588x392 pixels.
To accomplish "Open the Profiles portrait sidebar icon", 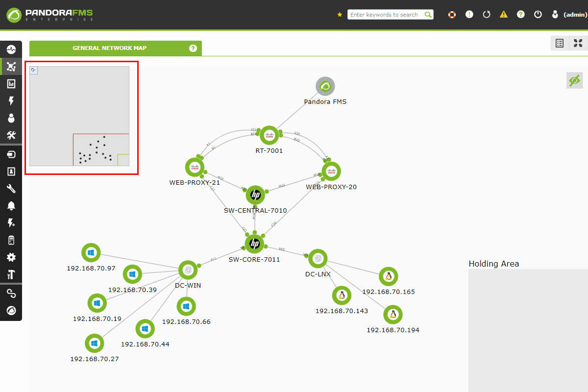I will tap(11, 171).
